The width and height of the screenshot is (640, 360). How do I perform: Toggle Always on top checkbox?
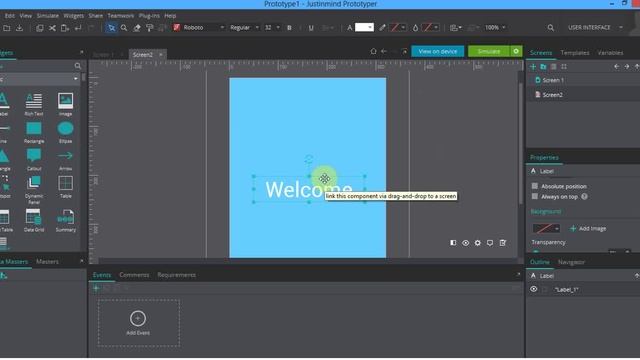535,196
